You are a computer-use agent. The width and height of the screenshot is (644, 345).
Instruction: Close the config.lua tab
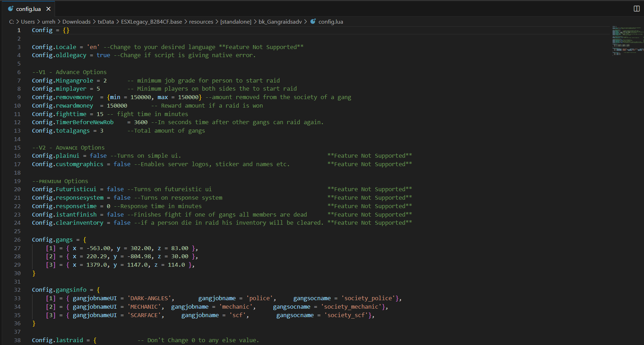pos(48,9)
